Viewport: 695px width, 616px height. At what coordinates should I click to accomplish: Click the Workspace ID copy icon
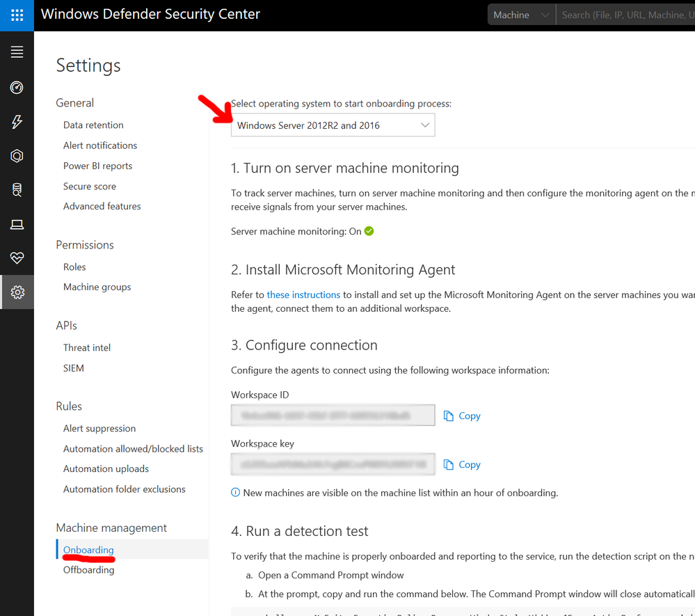click(x=449, y=416)
